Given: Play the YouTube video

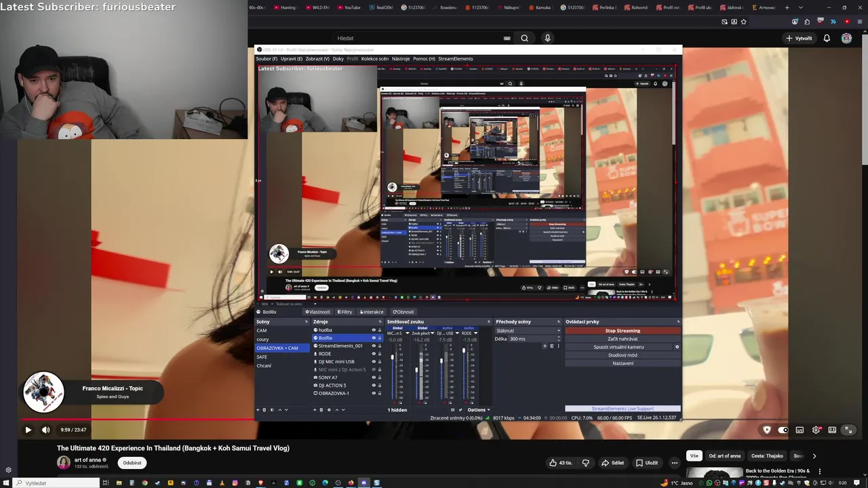Looking at the screenshot, I should point(28,430).
